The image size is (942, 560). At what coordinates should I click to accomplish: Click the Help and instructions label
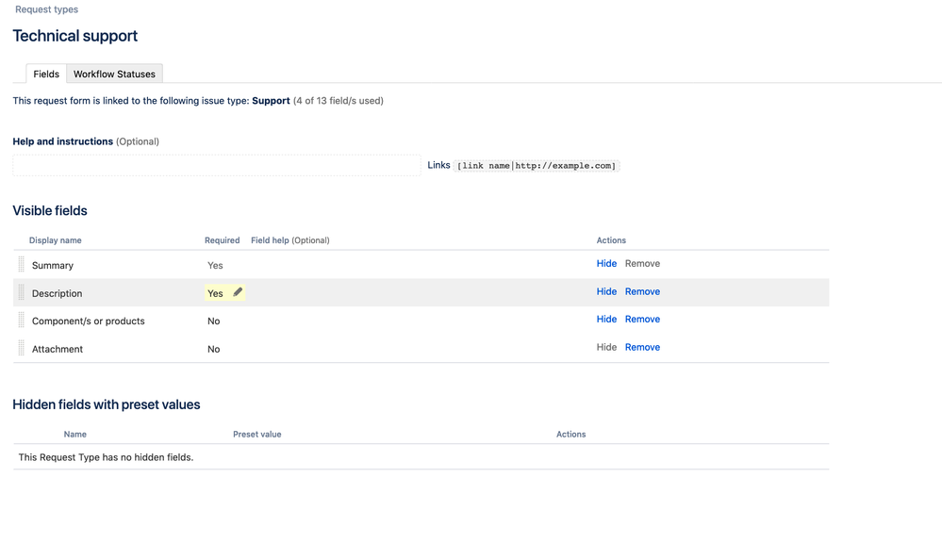[x=62, y=141]
